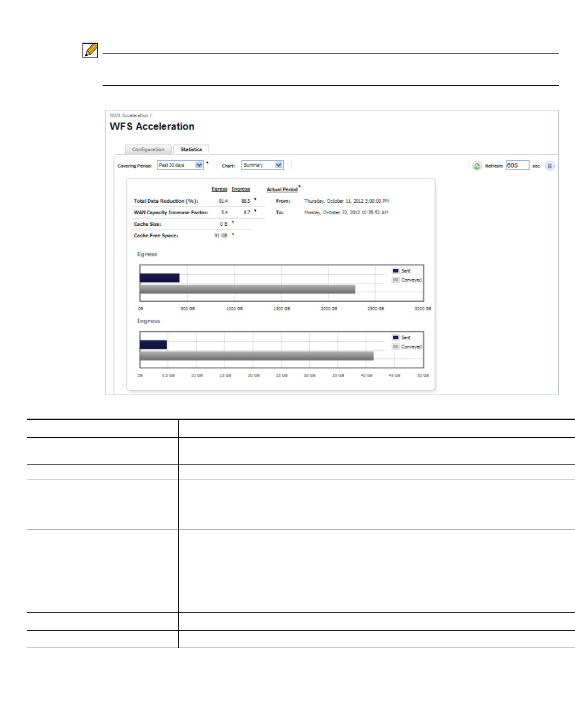Click the pencil note icon
The height and width of the screenshot is (728, 575).
90,50
